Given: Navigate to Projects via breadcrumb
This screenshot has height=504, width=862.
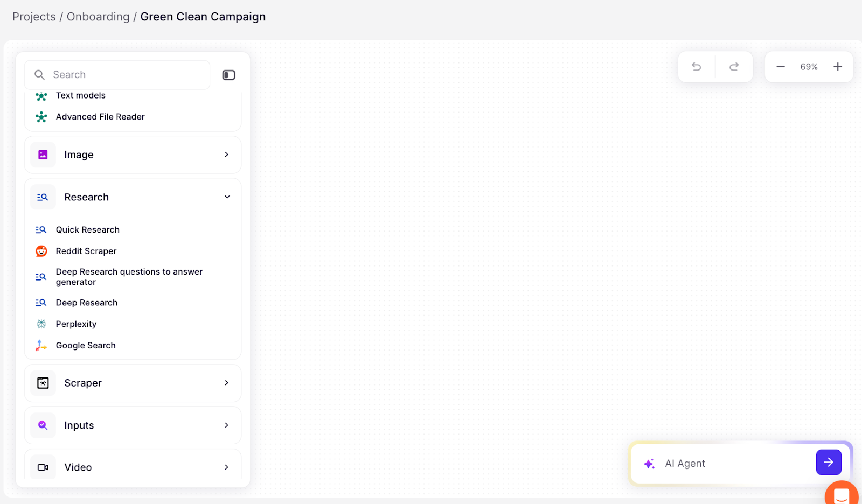Looking at the screenshot, I should (34, 17).
